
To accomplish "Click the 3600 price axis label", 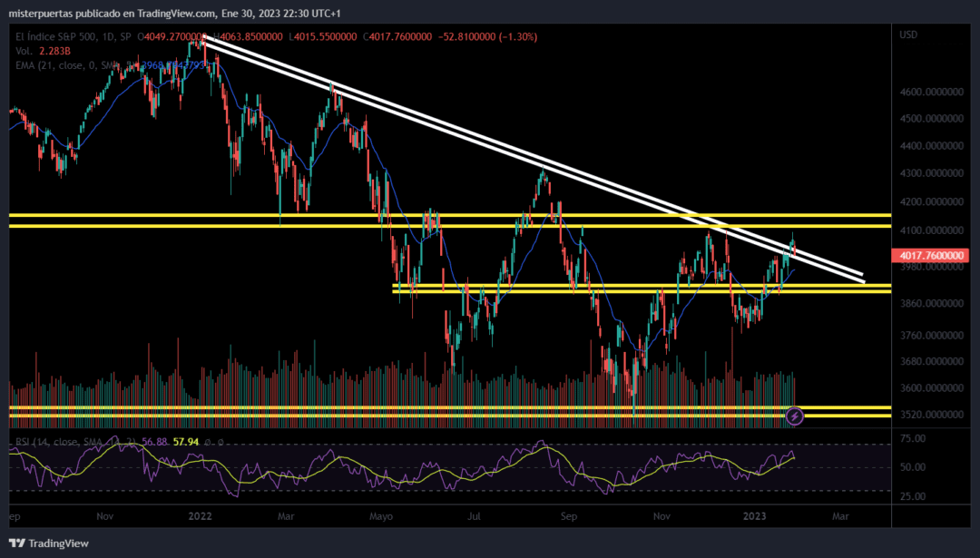I will tap(931, 388).
